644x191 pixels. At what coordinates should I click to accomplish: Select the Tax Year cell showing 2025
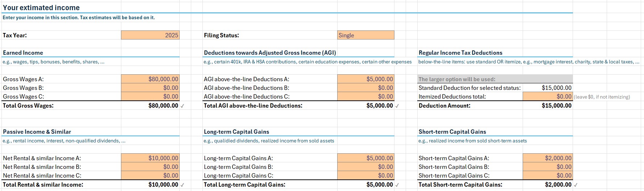150,35
